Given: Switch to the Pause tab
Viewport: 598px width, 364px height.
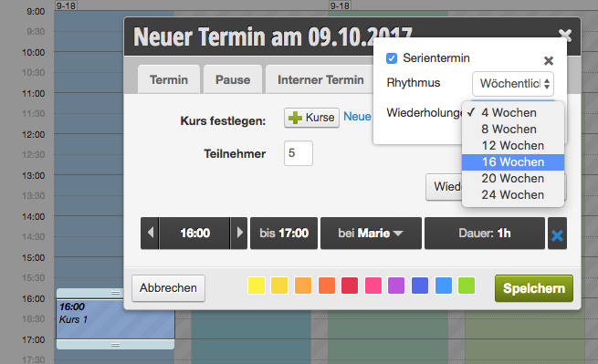Looking at the screenshot, I should tap(233, 79).
